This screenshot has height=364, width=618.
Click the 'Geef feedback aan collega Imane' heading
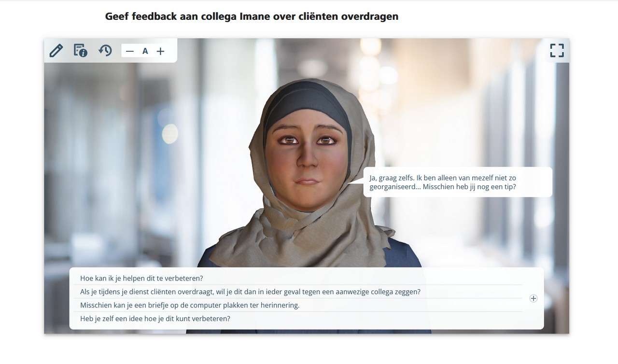(252, 16)
